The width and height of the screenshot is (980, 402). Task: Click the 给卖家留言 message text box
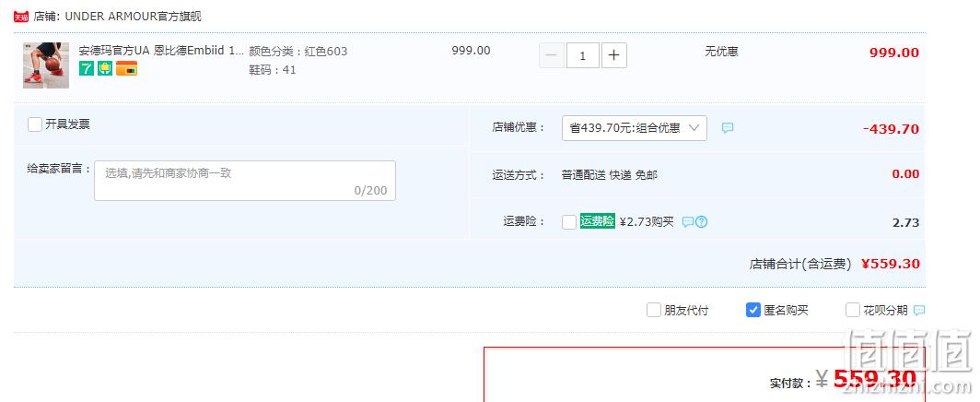click(x=244, y=181)
